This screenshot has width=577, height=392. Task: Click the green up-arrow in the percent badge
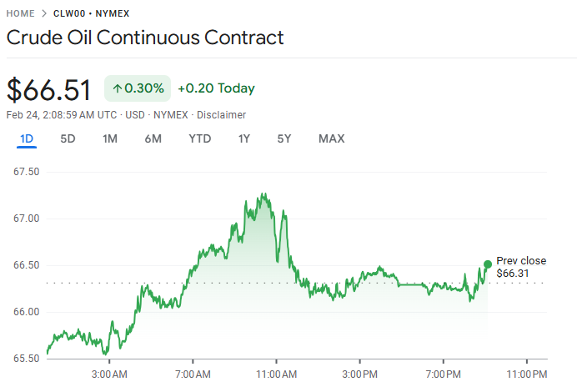[118, 88]
